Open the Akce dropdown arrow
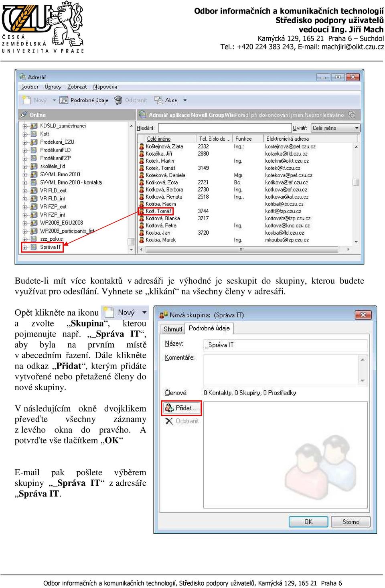This screenshot has width=385, height=588. [185, 100]
